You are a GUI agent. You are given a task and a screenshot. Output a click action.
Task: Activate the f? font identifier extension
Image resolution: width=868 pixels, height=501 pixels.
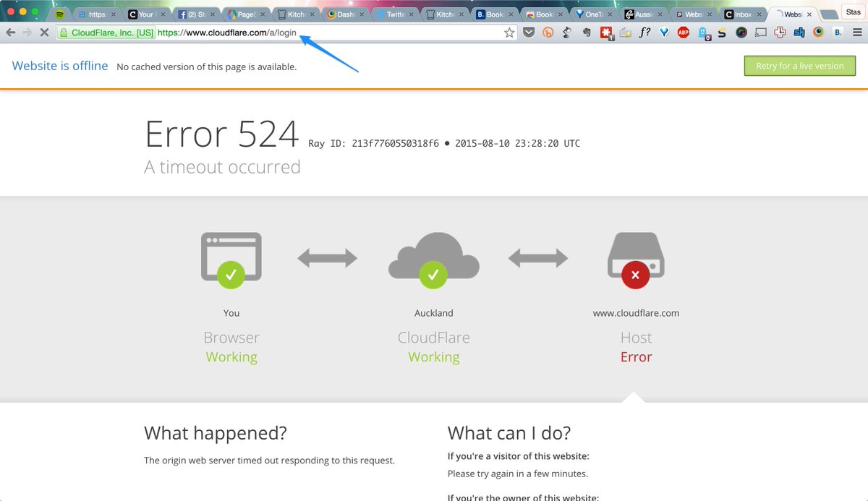coord(644,32)
